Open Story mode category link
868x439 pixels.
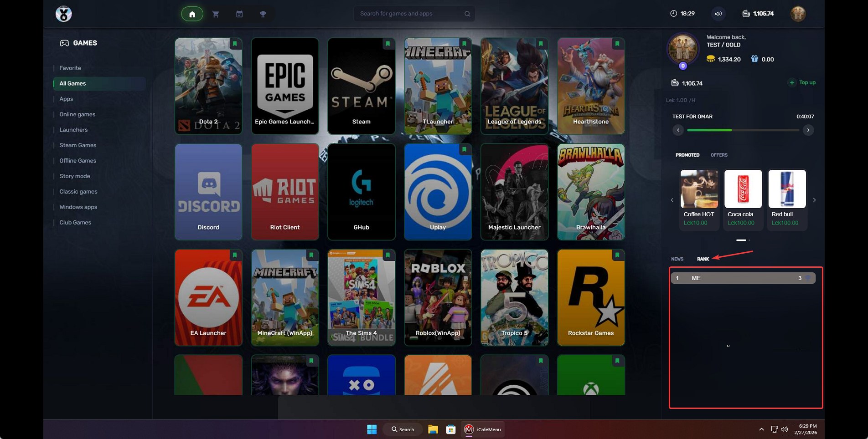click(x=75, y=176)
